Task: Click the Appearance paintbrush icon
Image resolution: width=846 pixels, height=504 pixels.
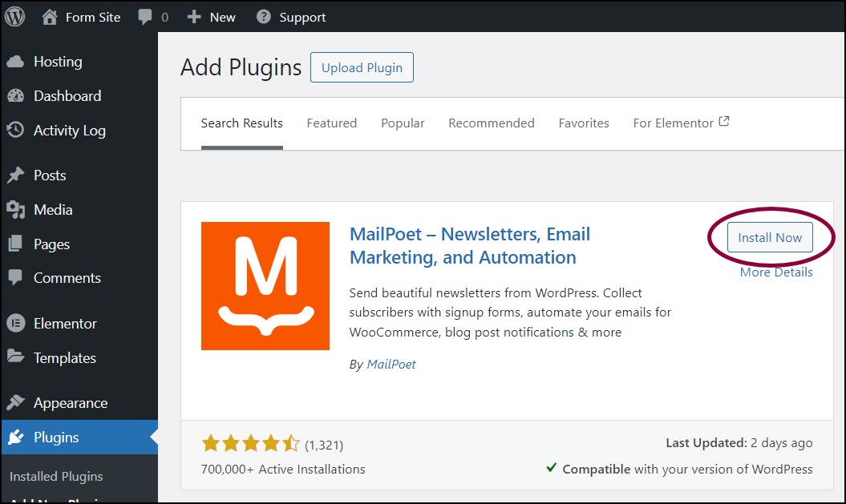Action: click(x=16, y=402)
